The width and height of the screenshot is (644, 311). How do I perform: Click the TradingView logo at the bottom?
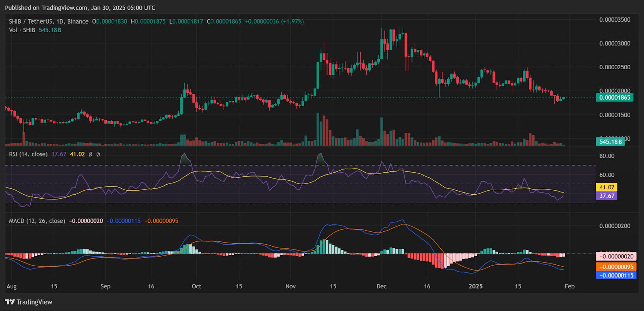29,302
